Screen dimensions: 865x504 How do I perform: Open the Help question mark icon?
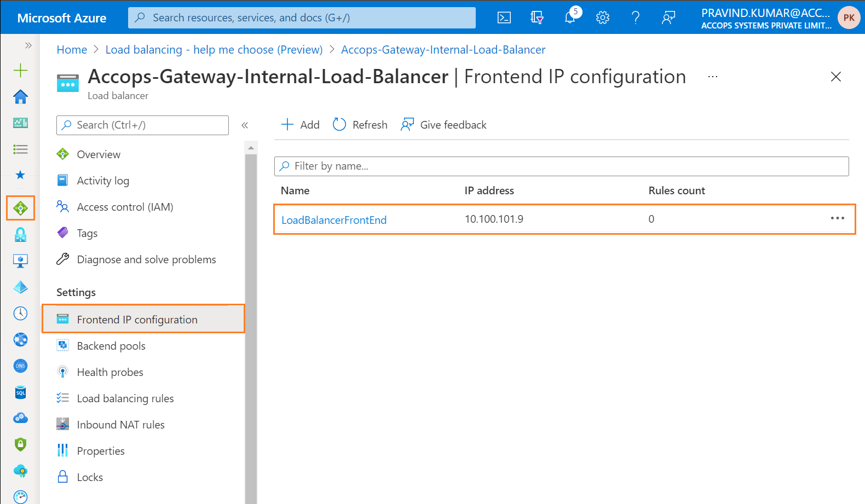(636, 18)
